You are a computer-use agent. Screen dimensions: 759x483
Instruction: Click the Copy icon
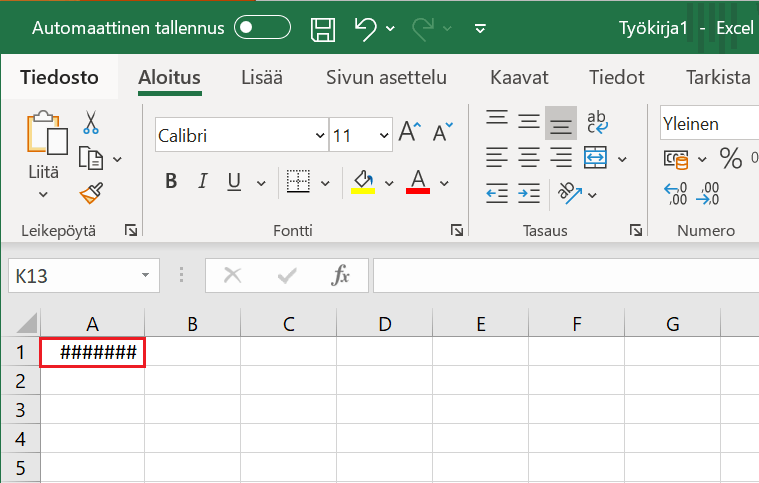click(91, 158)
